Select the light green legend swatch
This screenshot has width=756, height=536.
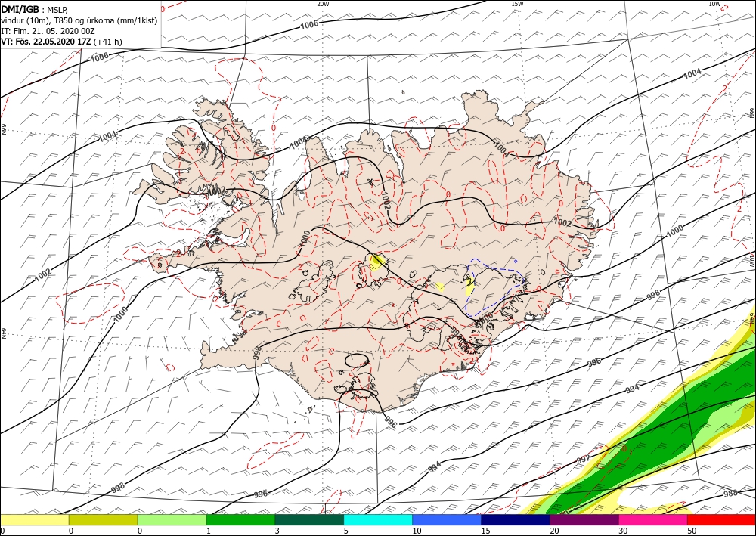(172, 520)
